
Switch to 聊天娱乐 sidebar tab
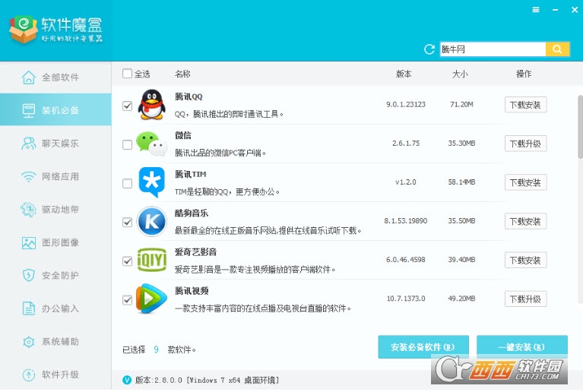[x=55, y=144]
